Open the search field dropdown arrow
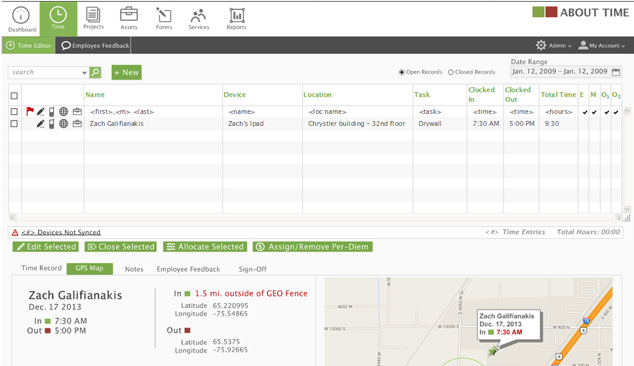Screen dimensions: 634x366 pos(84,72)
